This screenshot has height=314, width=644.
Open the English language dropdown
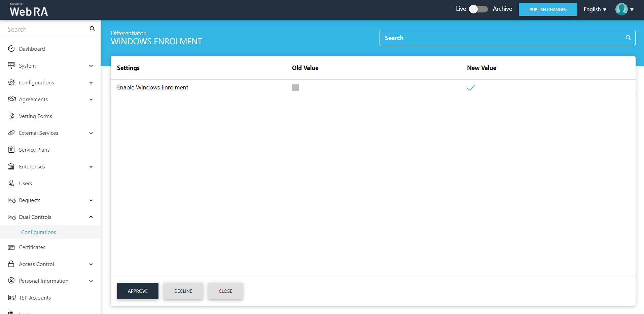pyautogui.click(x=595, y=9)
